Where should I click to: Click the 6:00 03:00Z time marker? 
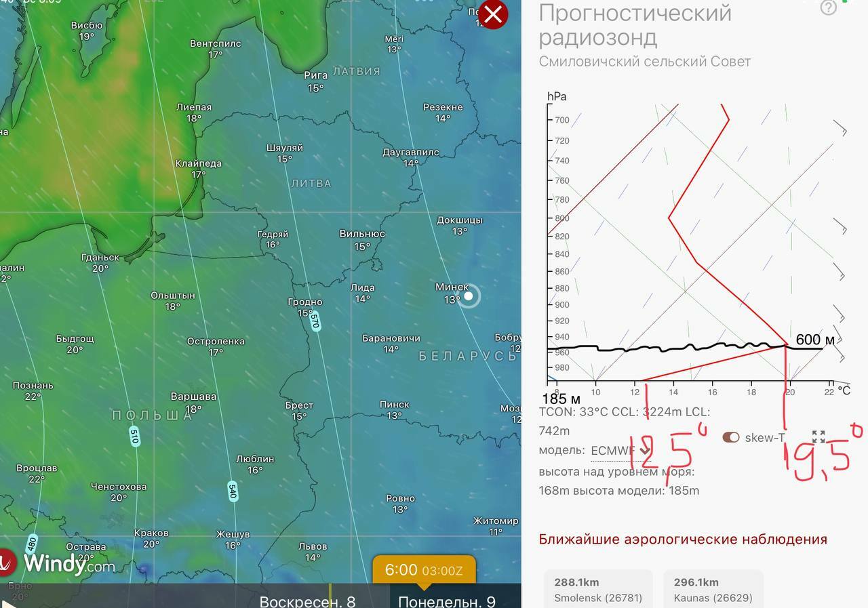click(x=424, y=570)
